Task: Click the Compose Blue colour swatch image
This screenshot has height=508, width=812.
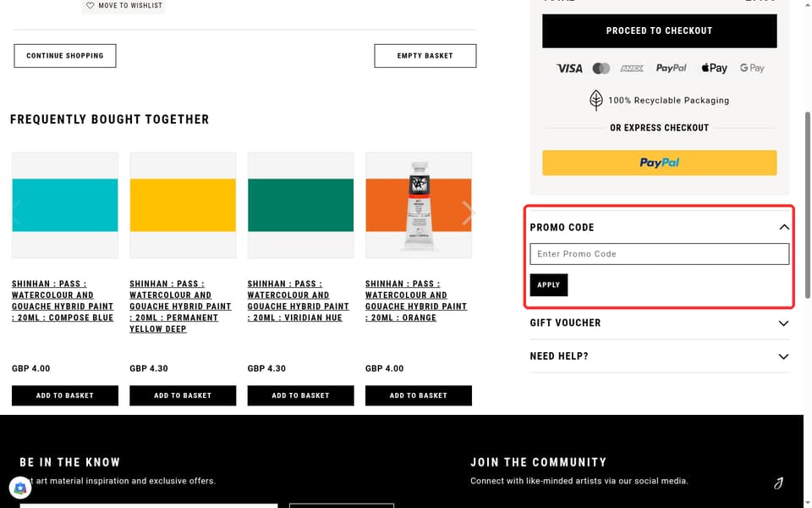Action: [65, 205]
